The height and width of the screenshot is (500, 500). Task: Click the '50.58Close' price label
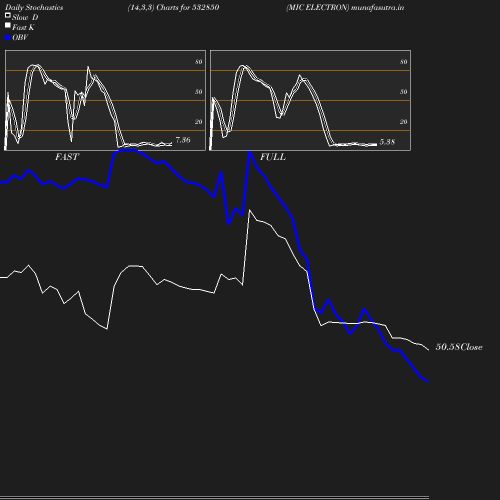click(459, 347)
